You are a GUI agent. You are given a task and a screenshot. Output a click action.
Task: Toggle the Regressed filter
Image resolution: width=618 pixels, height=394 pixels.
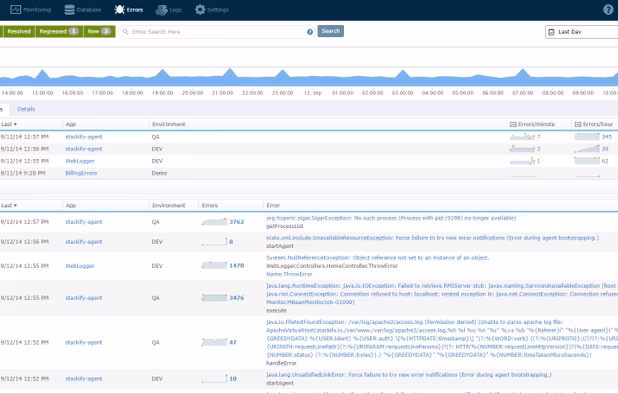(59, 32)
